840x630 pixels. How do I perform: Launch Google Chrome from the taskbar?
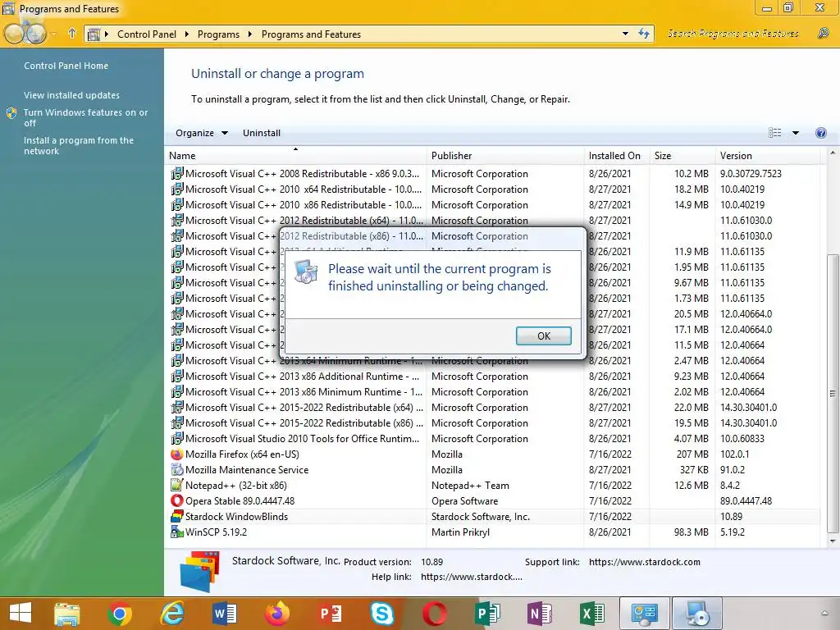120,614
